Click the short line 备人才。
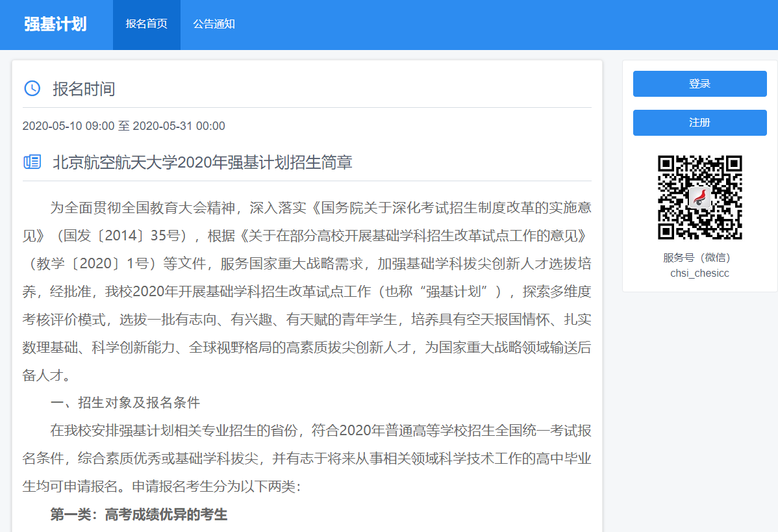778x532 pixels. pyautogui.click(x=47, y=375)
